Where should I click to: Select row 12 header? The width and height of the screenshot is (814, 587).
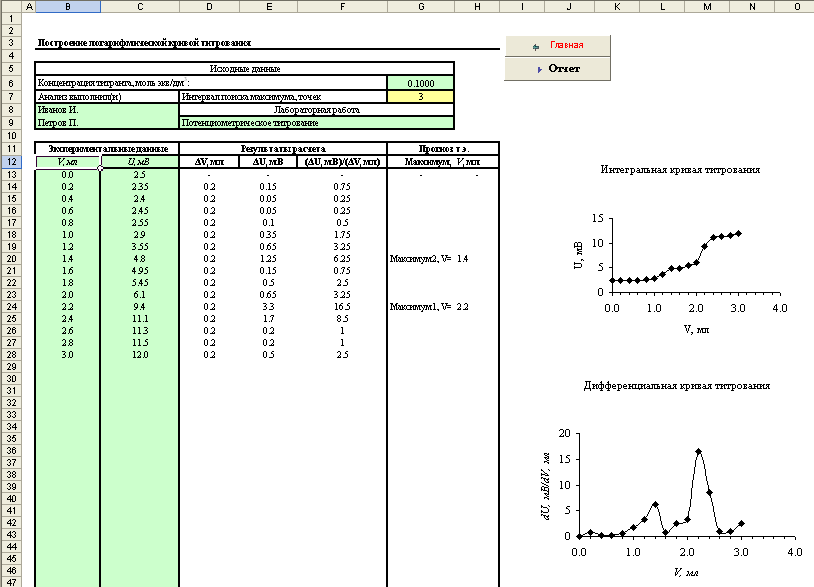click(11, 162)
